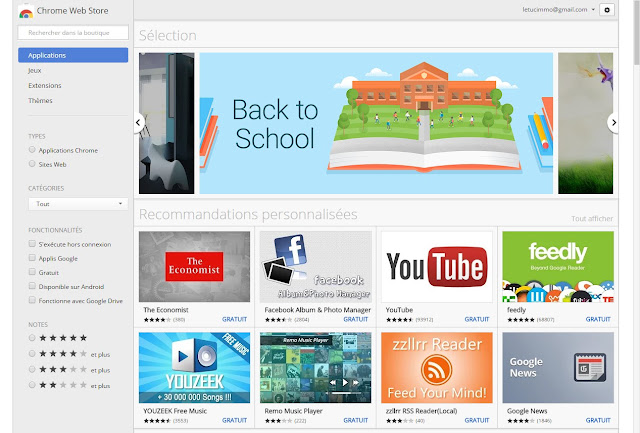Check the Gratuit filter checkbox
The width and height of the screenshot is (640, 433).
click(32, 272)
